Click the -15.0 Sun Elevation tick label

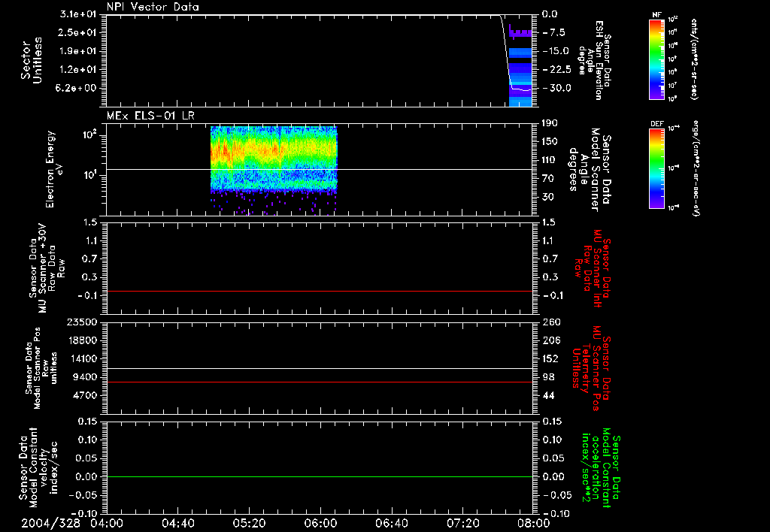[x=556, y=51]
